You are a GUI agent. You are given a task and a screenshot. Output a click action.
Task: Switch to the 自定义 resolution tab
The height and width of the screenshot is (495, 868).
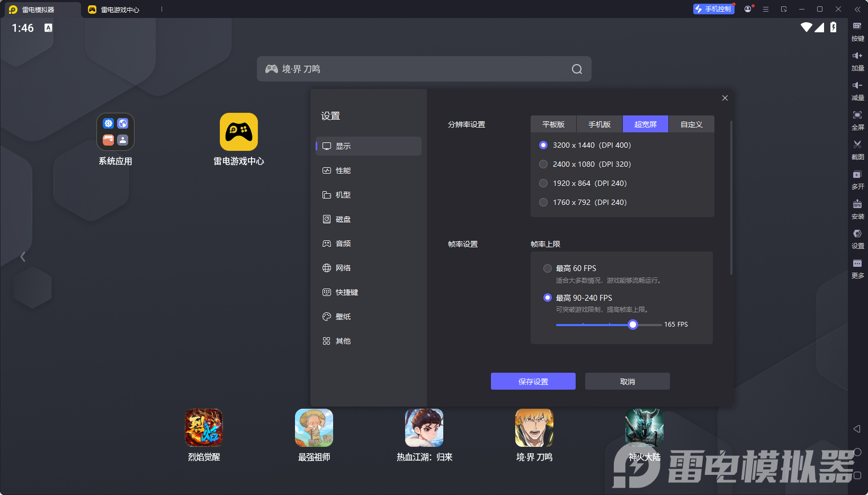click(692, 124)
